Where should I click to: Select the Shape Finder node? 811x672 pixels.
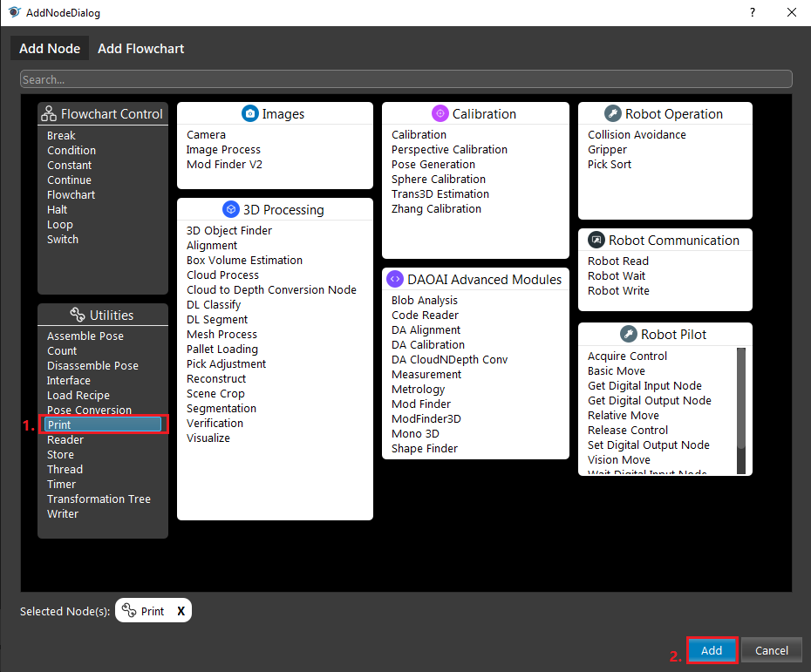(425, 448)
